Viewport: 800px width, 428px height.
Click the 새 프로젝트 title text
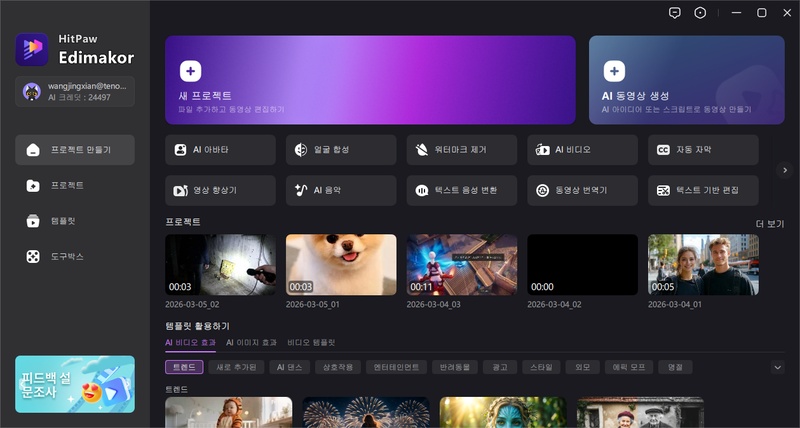click(x=205, y=96)
